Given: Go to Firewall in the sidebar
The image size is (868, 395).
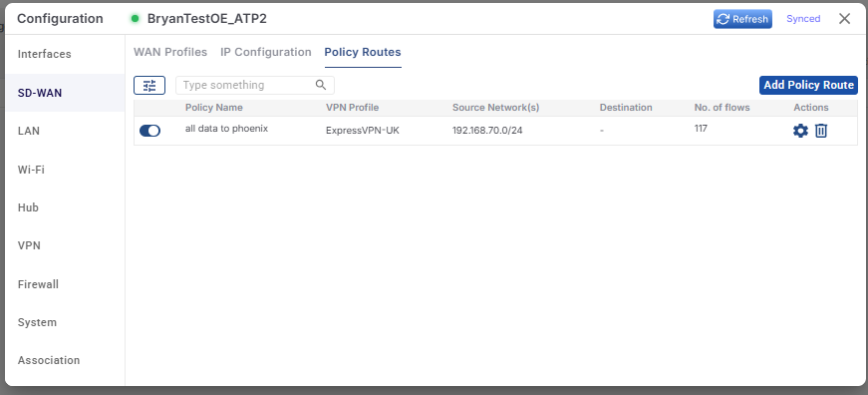Looking at the screenshot, I should [66, 283].
